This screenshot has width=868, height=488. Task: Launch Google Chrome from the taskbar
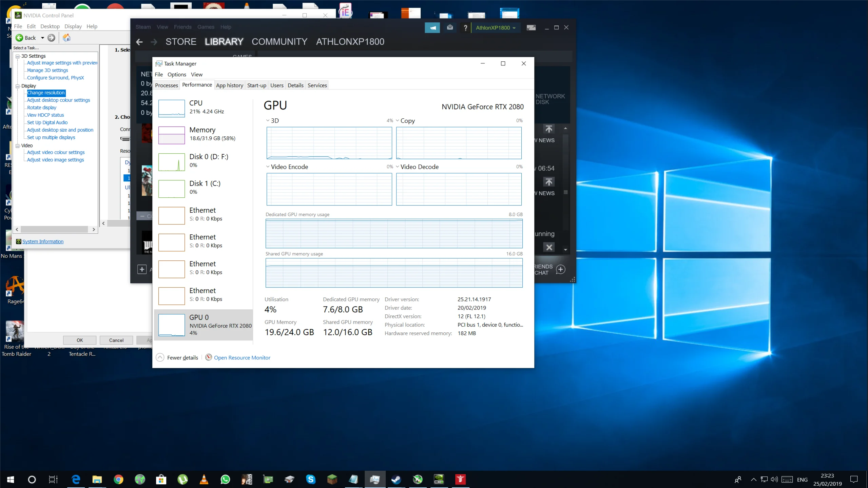pyautogui.click(x=118, y=479)
